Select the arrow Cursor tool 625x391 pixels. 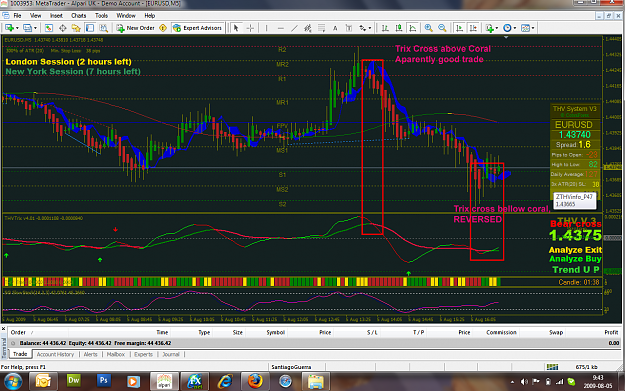coord(236,28)
